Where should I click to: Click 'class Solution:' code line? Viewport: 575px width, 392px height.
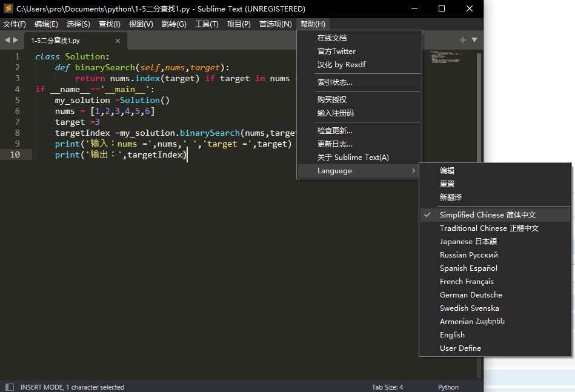coord(72,56)
